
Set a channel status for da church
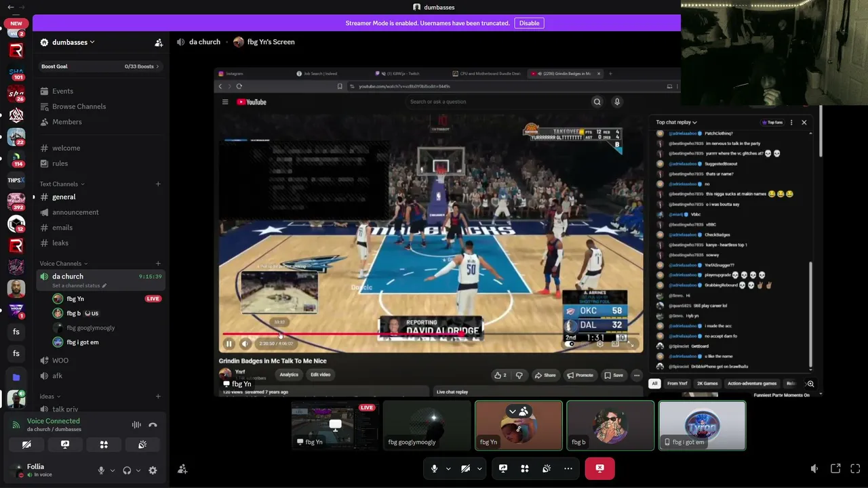point(78,285)
